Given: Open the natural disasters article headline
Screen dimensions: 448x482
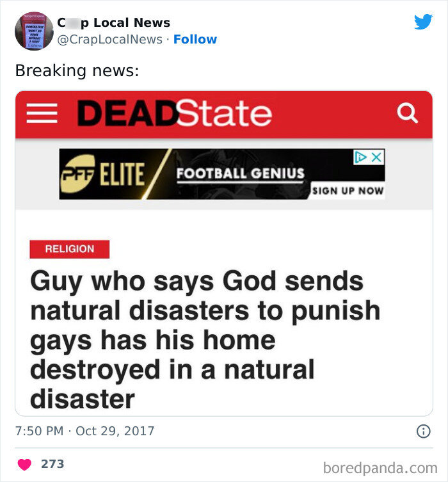Looking at the screenshot, I should point(205,340).
